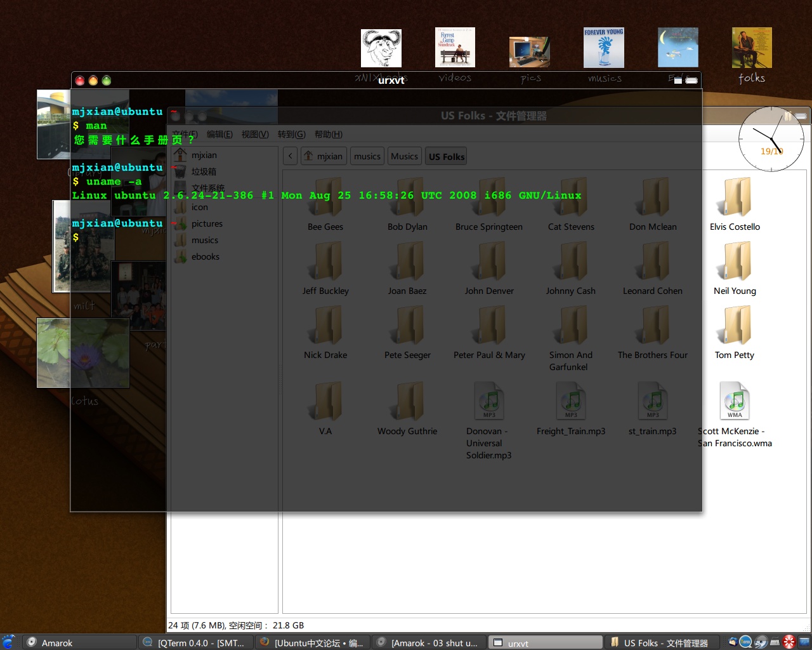Switch to urxvt taskbar entry
This screenshot has width=812, height=650.
[x=546, y=642]
